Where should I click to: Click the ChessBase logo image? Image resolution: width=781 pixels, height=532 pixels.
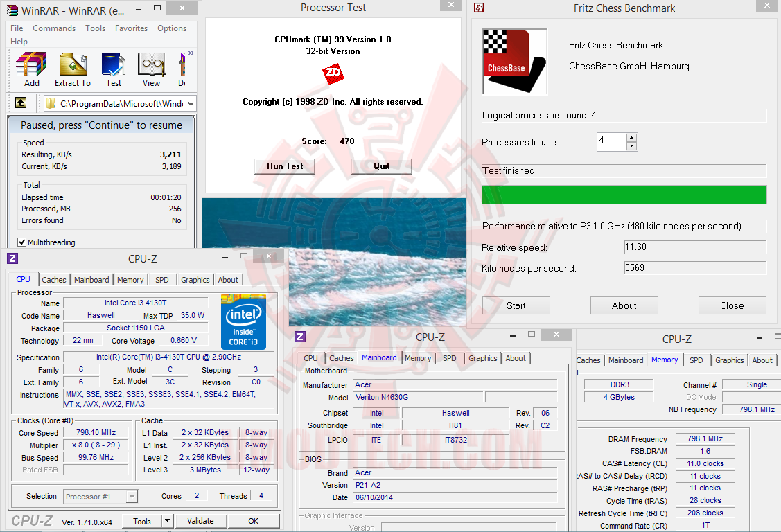(514, 61)
